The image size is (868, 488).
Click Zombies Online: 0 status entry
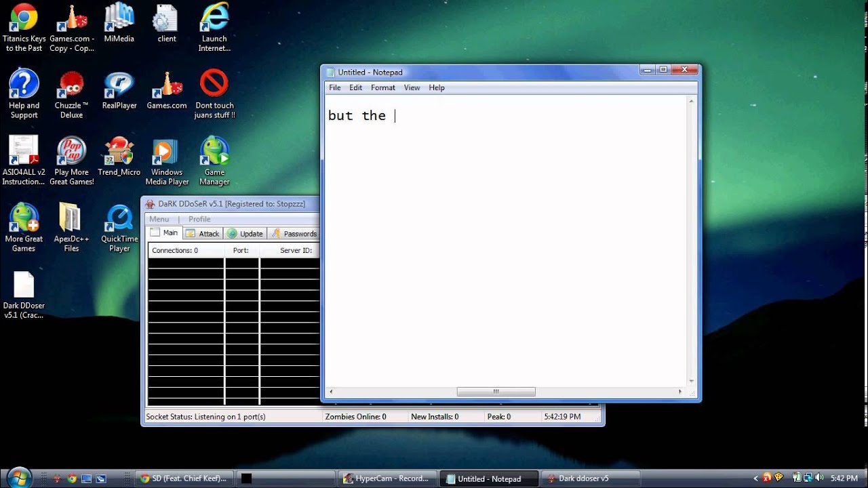pos(355,417)
